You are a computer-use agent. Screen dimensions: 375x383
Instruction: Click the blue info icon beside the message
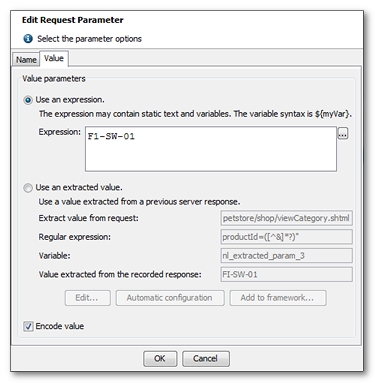coord(28,39)
